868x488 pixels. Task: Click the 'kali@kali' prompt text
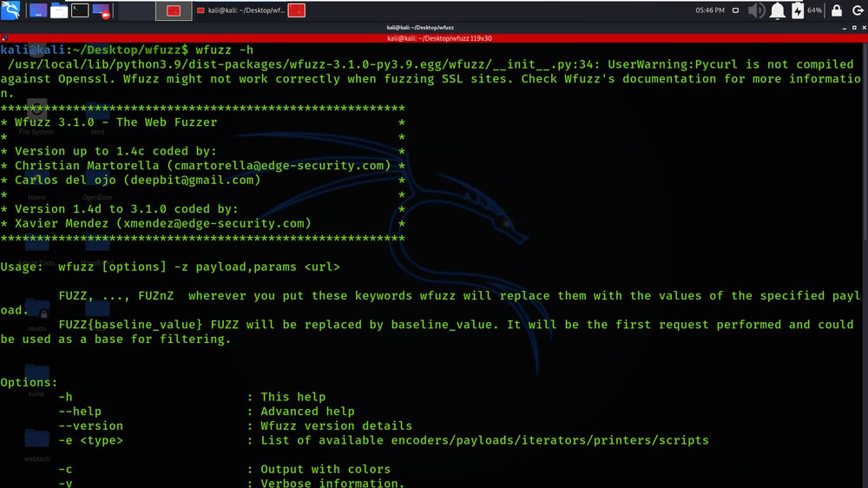tap(33, 49)
